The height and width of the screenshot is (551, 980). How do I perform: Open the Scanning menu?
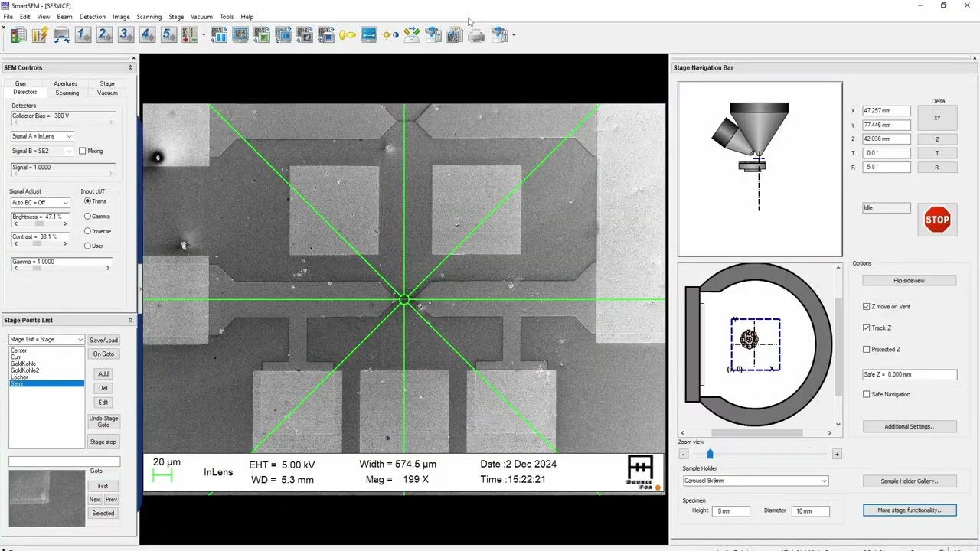pyautogui.click(x=149, y=17)
